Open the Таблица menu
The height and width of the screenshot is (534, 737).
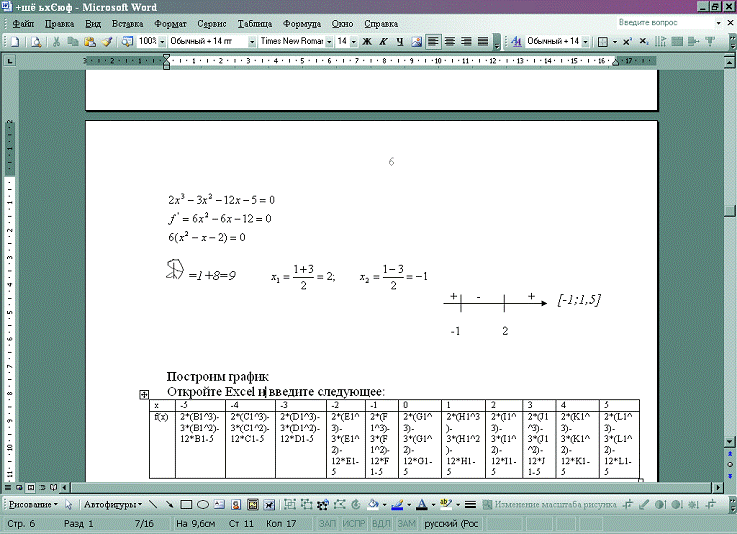click(255, 22)
